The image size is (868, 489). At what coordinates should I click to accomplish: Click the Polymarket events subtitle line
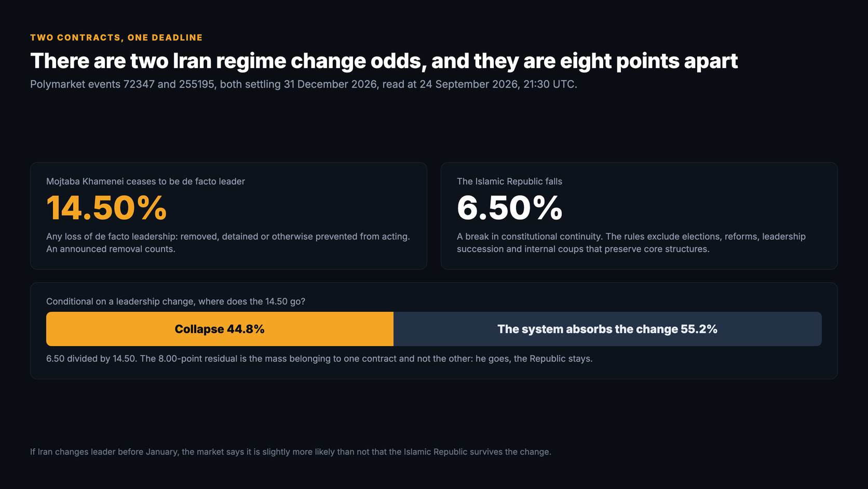[x=304, y=84]
